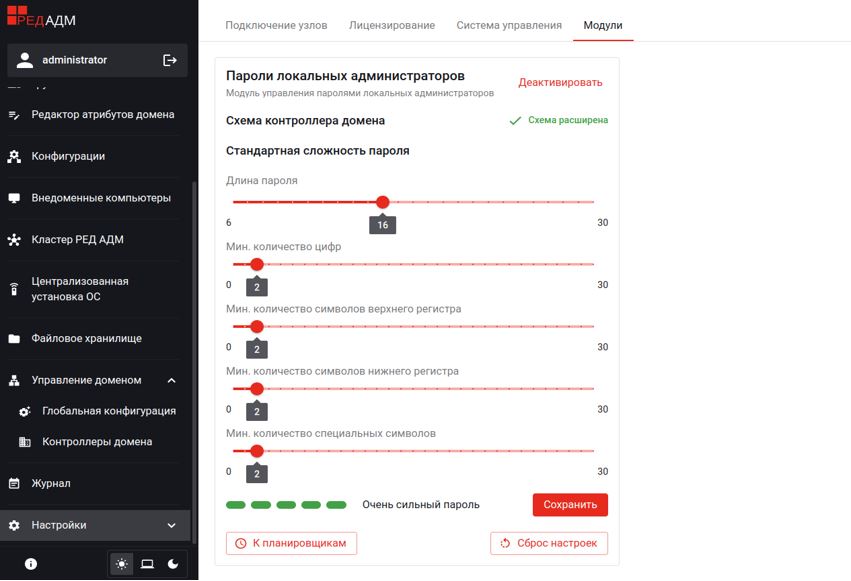Open the Глобальная конфигурация tree item
Screen dimensions: 851x581
point(108,411)
